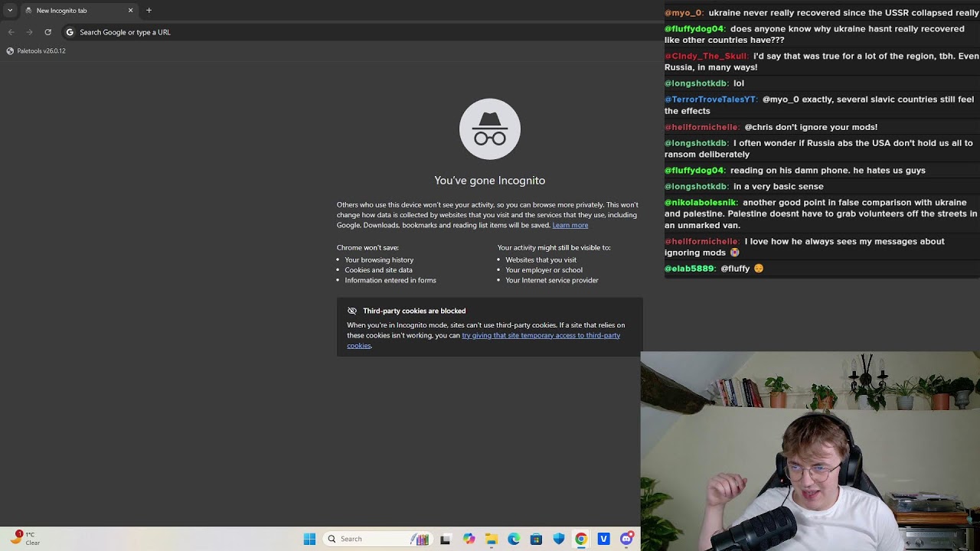Open the tab search dropdown arrow
The image size is (980, 551).
(x=10, y=11)
